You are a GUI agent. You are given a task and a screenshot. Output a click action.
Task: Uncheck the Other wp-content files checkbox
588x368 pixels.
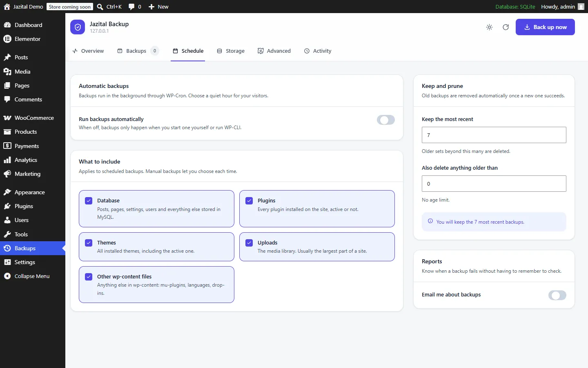point(89,277)
